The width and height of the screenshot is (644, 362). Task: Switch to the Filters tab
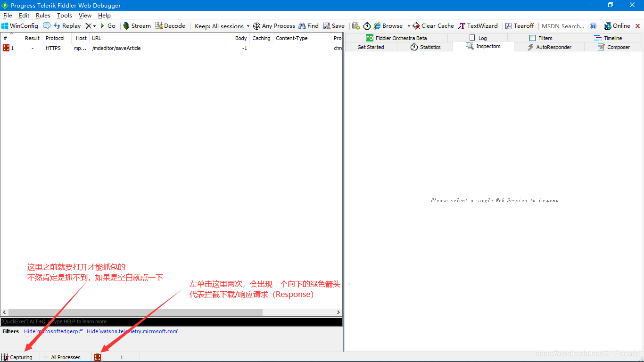[540, 38]
